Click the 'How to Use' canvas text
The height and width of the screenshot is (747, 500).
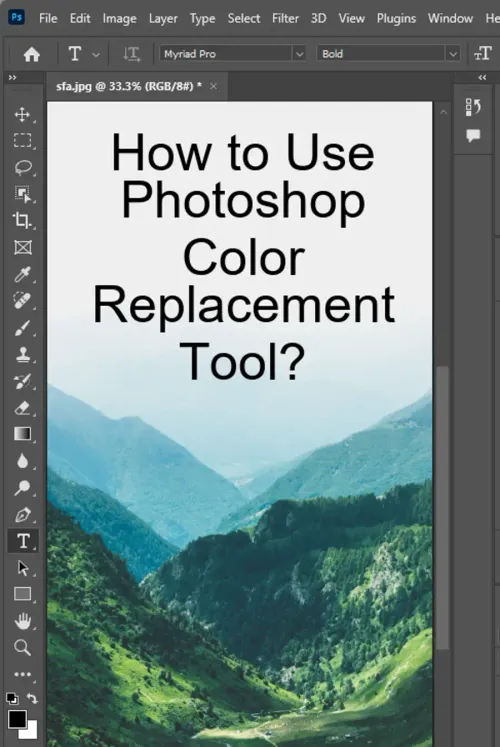click(243, 152)
